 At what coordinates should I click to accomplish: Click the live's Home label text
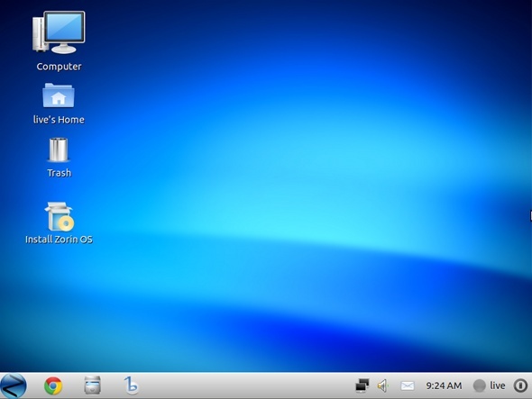(x=59, y=120)
